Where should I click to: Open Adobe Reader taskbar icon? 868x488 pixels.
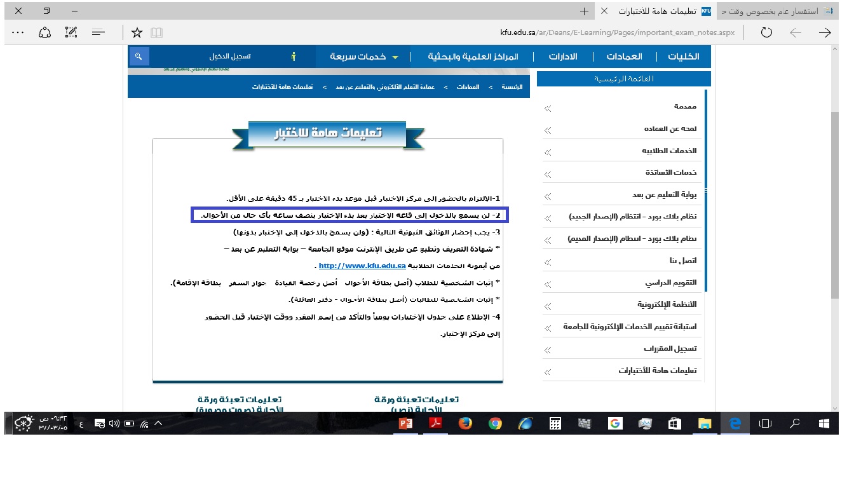tap(436, 424)
